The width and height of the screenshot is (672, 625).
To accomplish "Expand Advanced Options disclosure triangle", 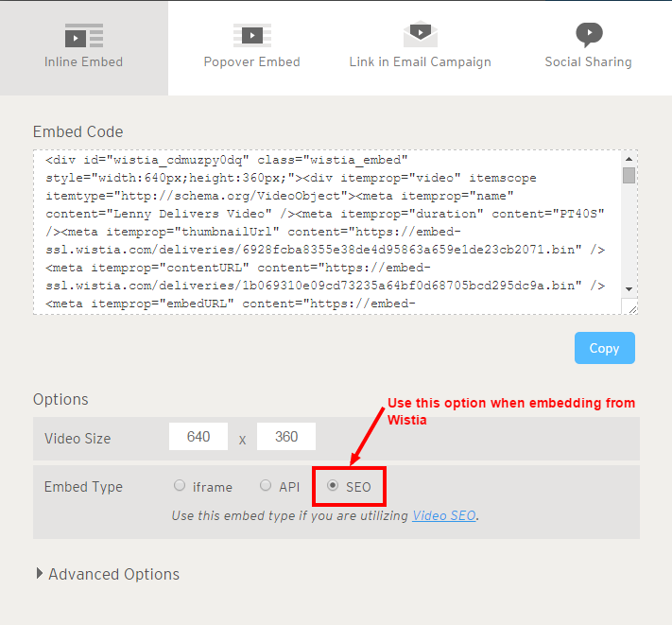I will point(40,574).
